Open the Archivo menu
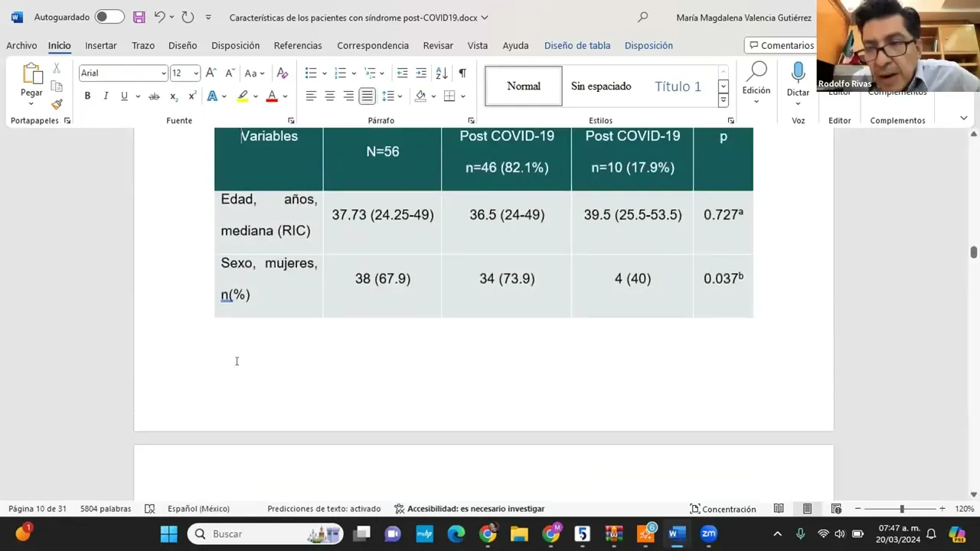The image size is (980, 551). click(x=21, y=45)
